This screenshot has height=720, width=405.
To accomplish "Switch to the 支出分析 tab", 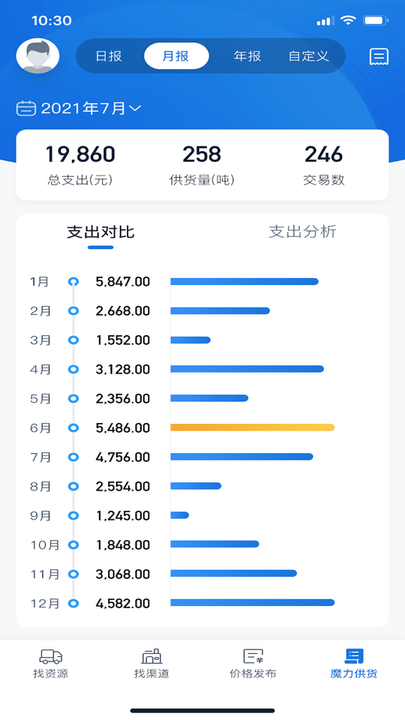I will point(303,232).
